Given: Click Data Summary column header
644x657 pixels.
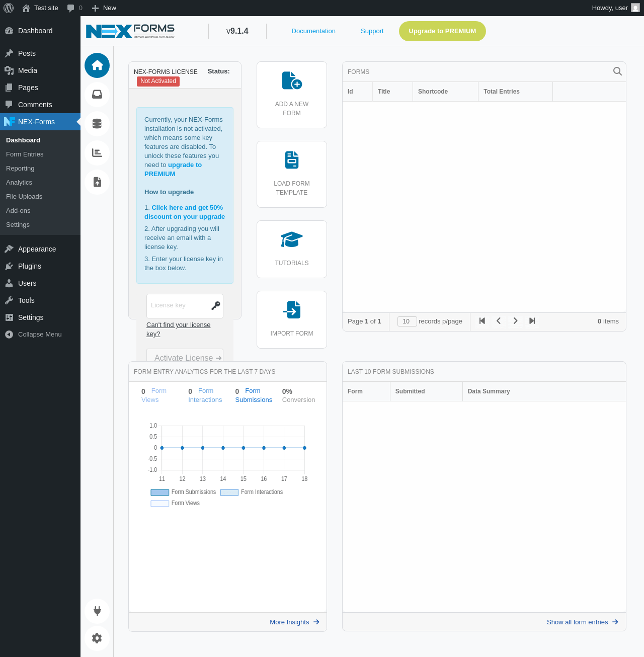Looking at the screenshot, I should [533, 391].
